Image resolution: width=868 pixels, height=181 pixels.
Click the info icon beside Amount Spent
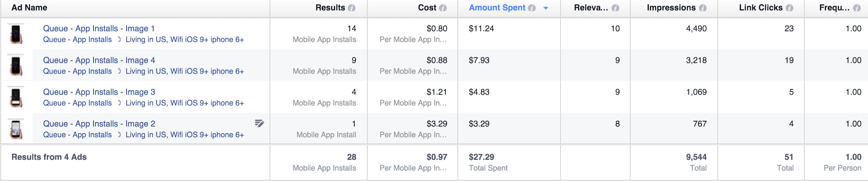click(x=532, y=8)
